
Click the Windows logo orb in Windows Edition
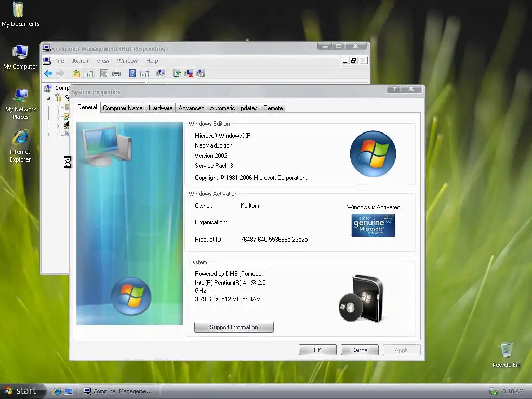(373, 154)
